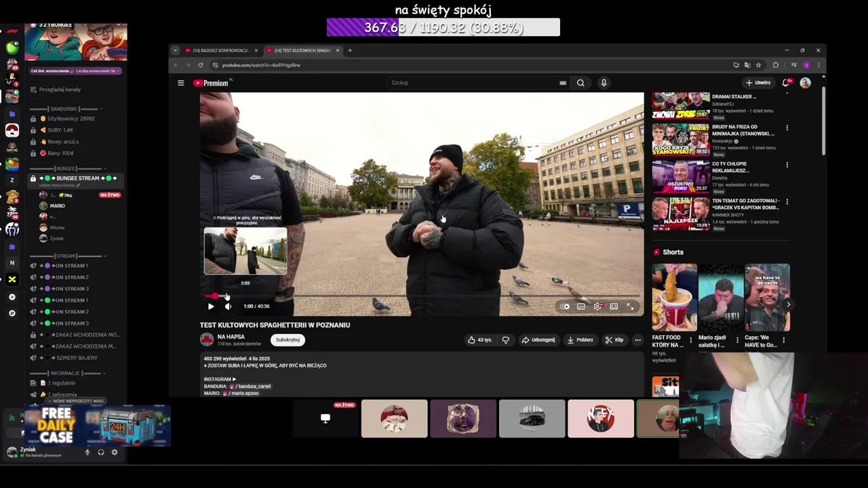Click the browser address bar URL
868x488 pixels.
[x=261, y=65]
